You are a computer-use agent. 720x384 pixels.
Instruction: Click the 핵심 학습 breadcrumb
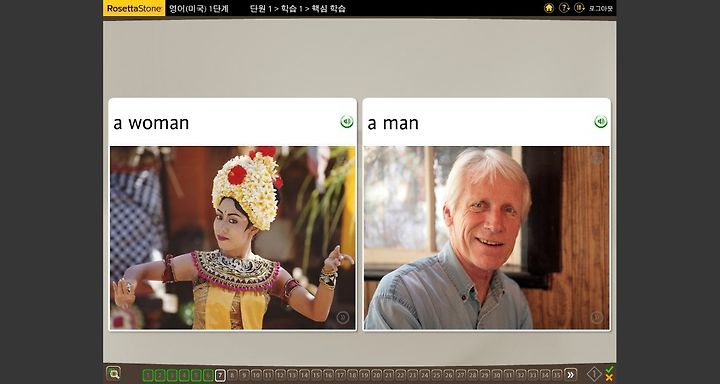tap(329, 8)
